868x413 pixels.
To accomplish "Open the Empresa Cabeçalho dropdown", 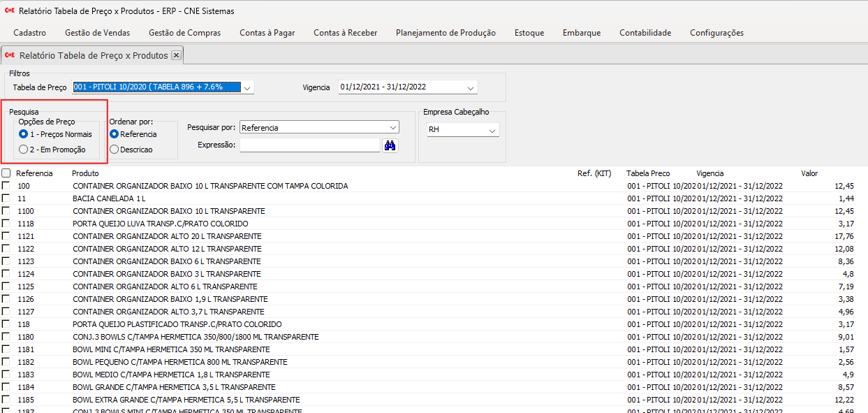I will pyautogui.click(x=492, y=130).
